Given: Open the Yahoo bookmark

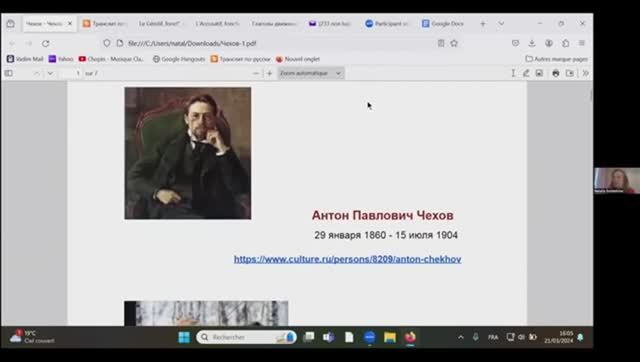Looking at the screenshot, I should click(x=61, y=59).
